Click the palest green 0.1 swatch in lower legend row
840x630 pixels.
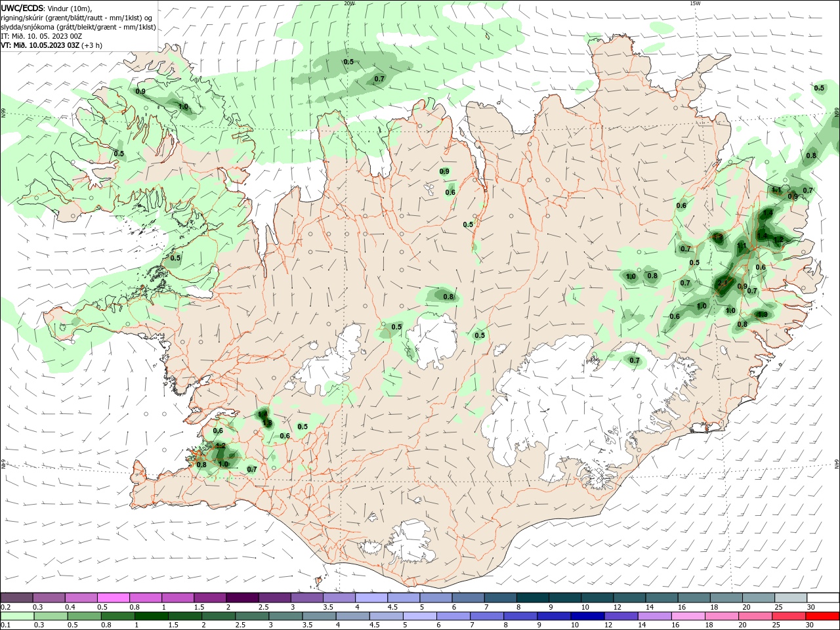(17, 616)
